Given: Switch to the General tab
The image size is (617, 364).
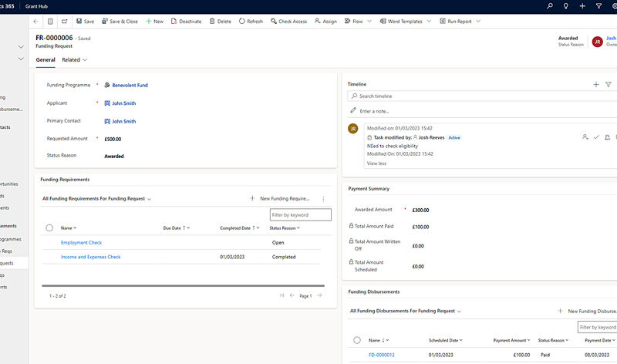Looking at the screenshot, I should pos(46,60).
